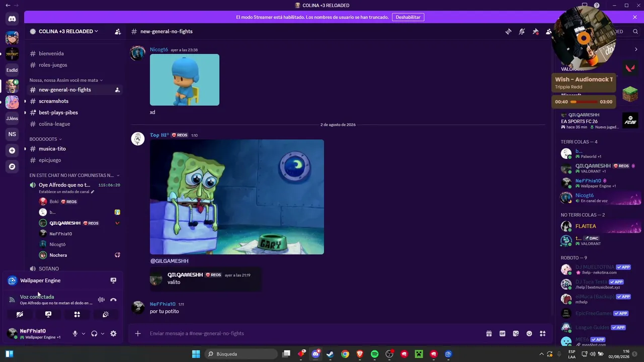The image size is (644, 362).
Task: Open the attachment plus button in message bar
Action: click(x=138, y=333)
